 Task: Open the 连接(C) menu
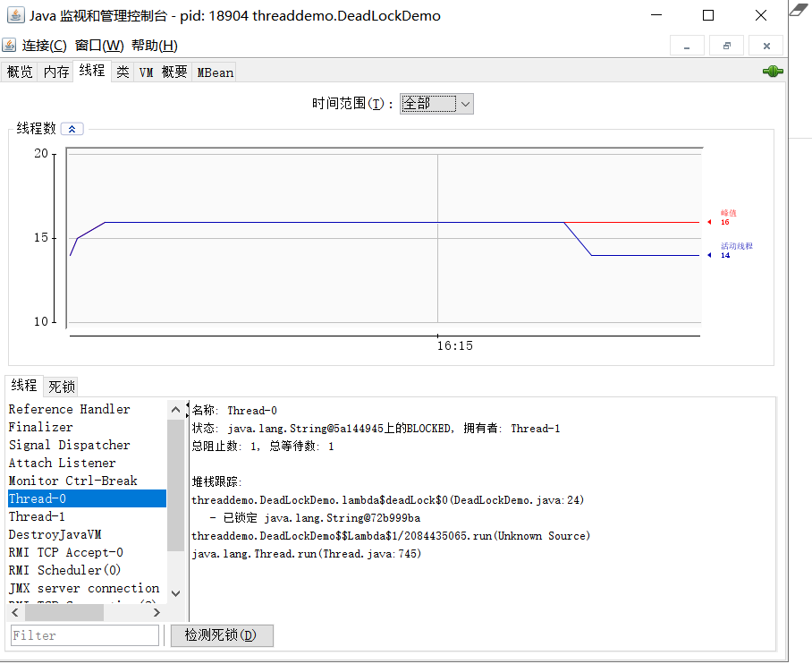click(x=44, y=46)
